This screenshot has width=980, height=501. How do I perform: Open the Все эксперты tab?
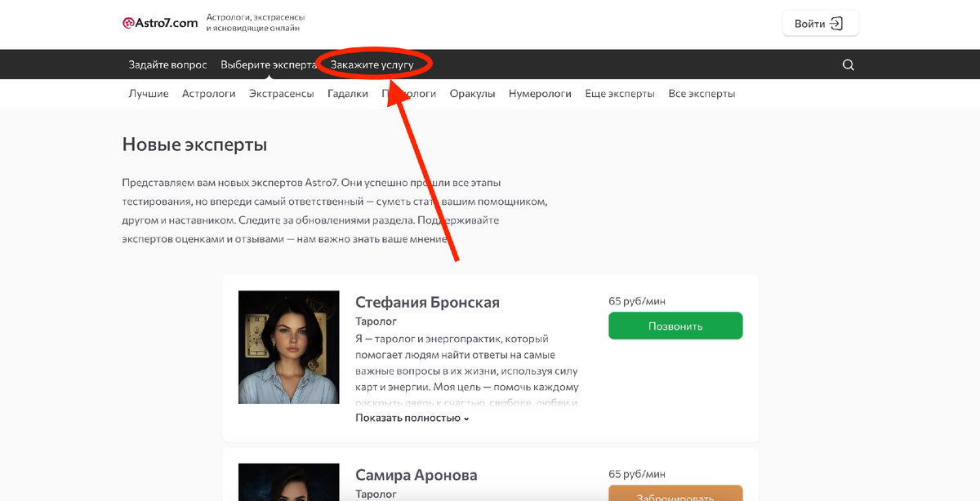pyautogui.click(x=702, y=94)
